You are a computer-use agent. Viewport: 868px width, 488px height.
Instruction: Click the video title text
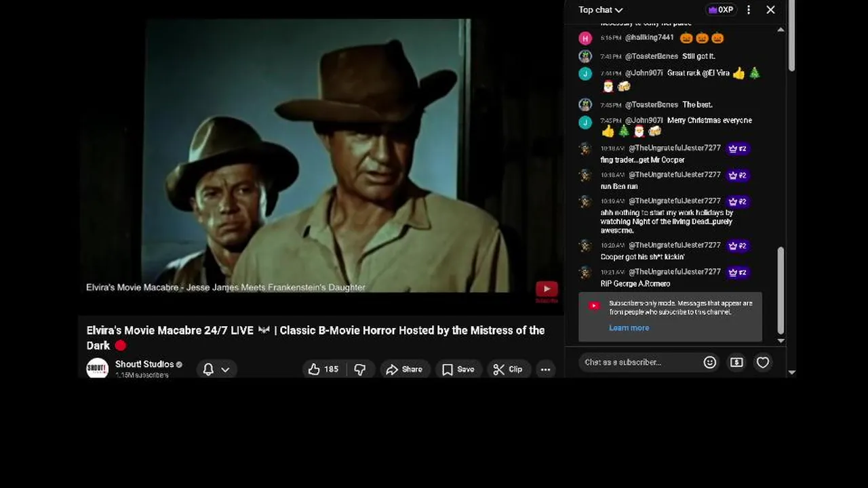coord(315,338)
